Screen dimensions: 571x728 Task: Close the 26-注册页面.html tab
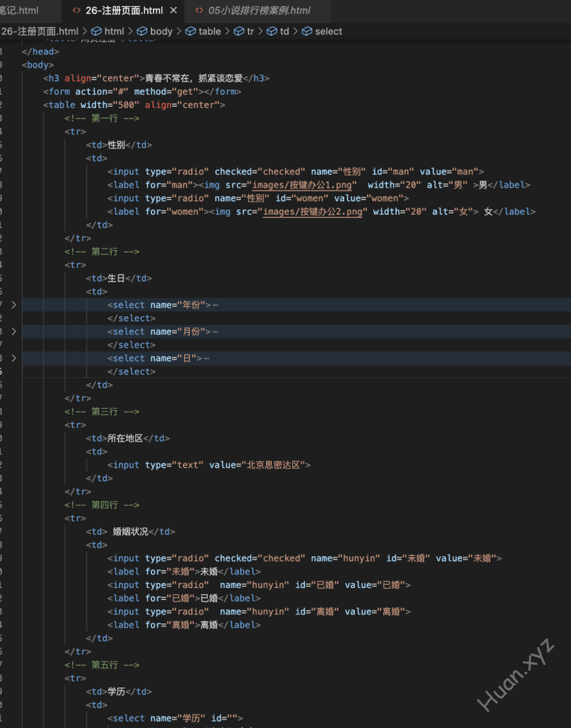[x=174, y=11]
